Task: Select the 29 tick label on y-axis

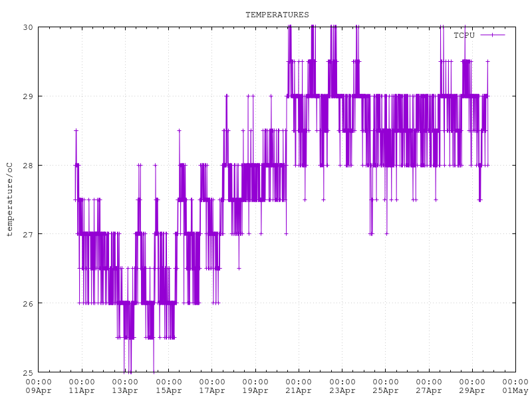Action: pyautogui.click(x=27, y=96)
